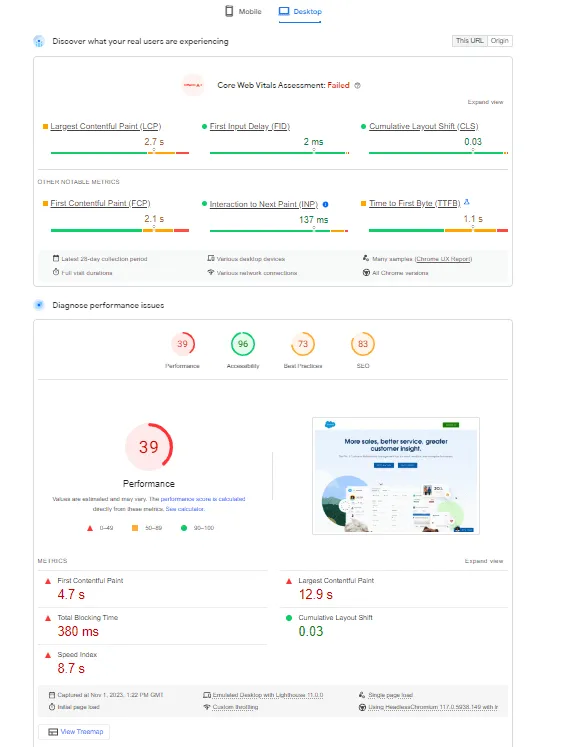This screenshot has width=575, height=747.
Task: Click the wifi icon by Various network connections
Action: click(x=211, y=273)
